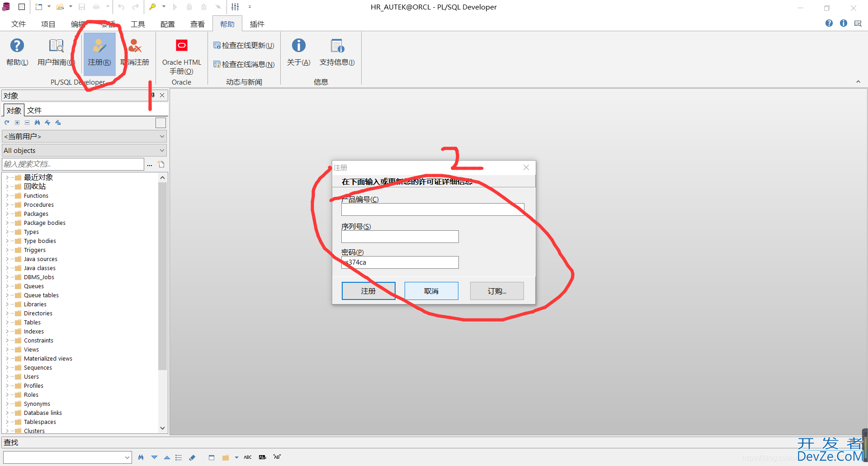
Task: Click collapse-all minus icon in object browser
Action: [x=27, y=123]
